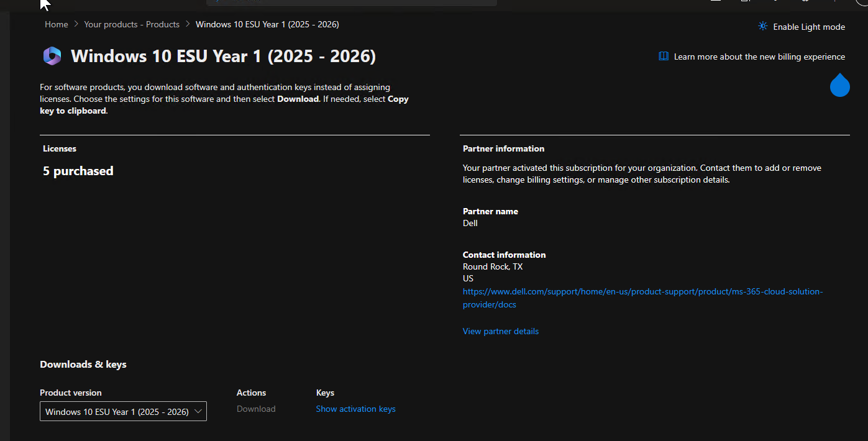Open Learn more about the new billing experience
Image resolution: width=868 pixels, height=441 pixels.
(x=752, y=57)
